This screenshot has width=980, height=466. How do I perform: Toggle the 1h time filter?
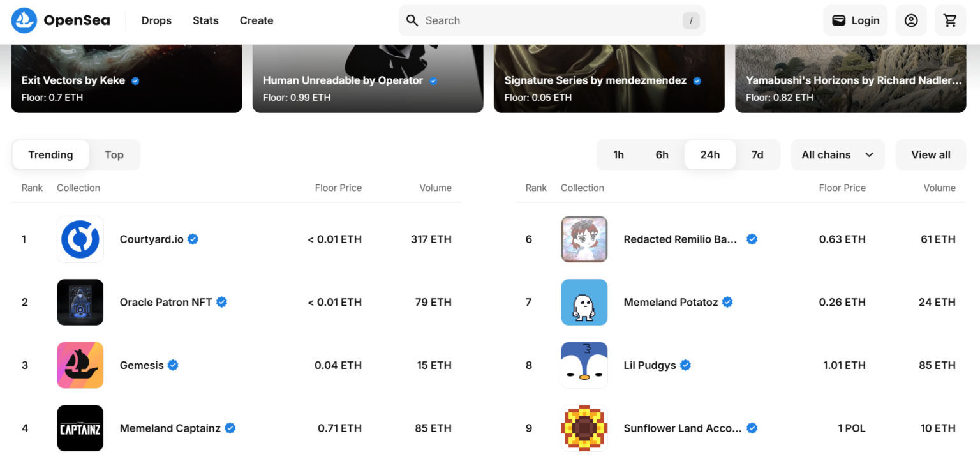[x=618, y=154]
